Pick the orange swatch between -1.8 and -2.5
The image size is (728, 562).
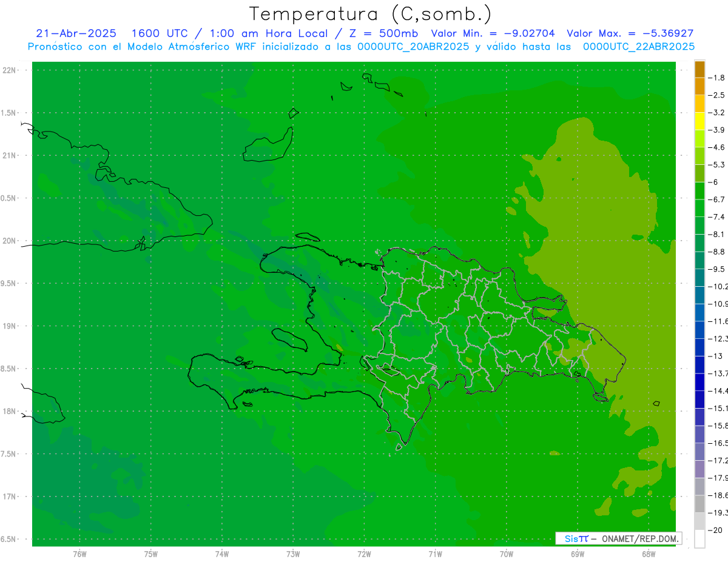click(699, 87)
